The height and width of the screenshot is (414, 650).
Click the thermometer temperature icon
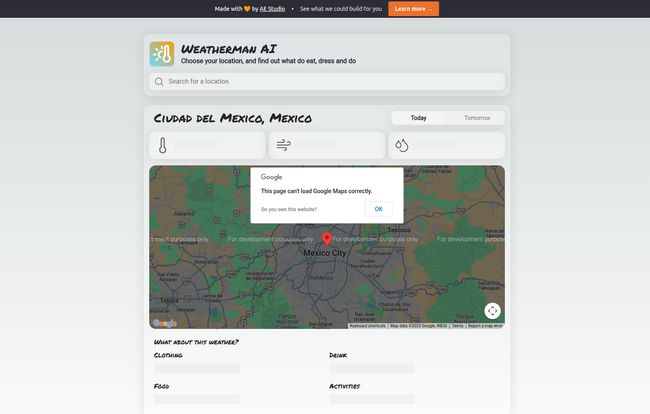point(162,145)
